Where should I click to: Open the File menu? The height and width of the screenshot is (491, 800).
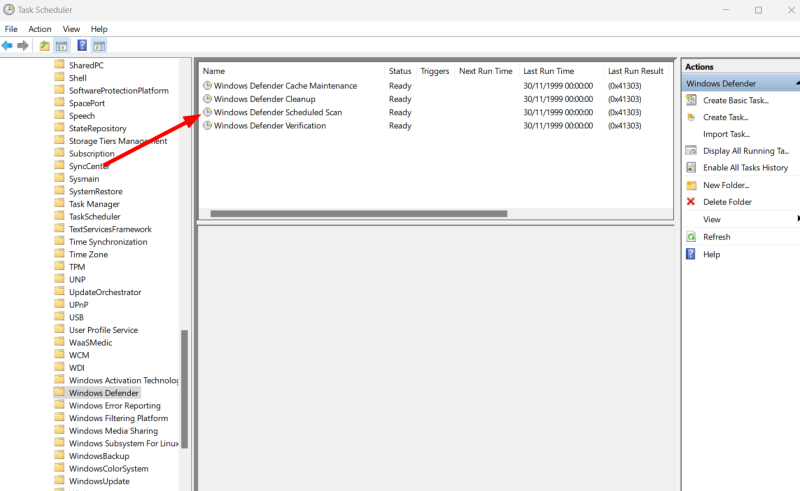(x=11, y=29)
